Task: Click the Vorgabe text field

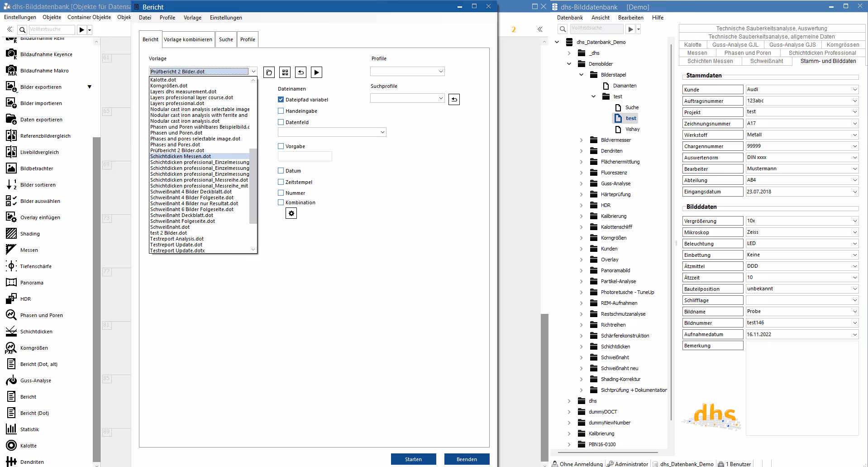Action: (x=305, y=156)
